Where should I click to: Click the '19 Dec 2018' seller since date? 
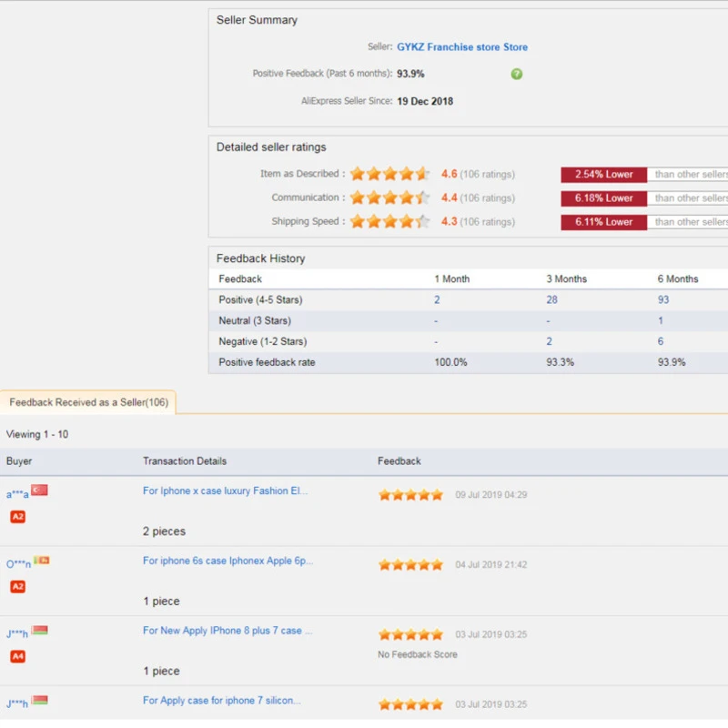(425, 101)
